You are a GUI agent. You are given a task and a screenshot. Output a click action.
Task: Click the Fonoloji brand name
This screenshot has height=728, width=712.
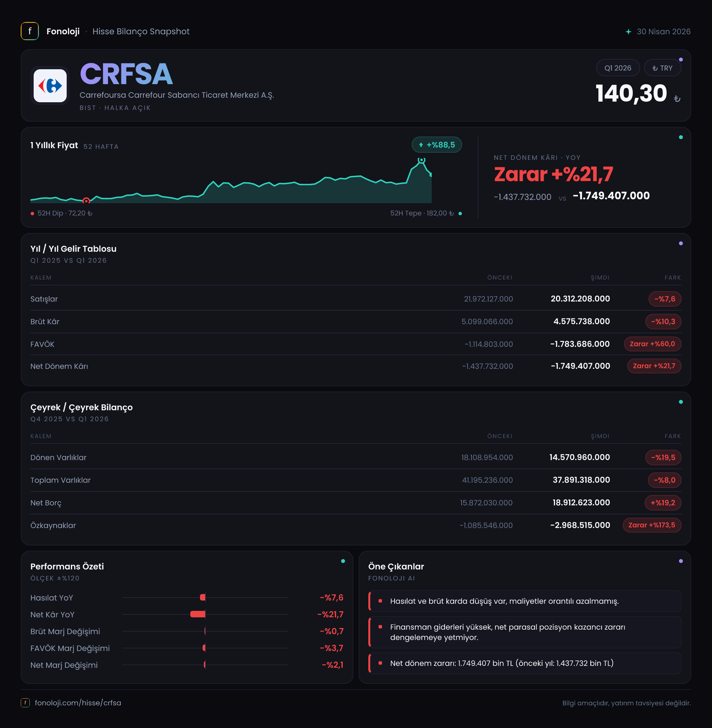[x=63, y=31]
